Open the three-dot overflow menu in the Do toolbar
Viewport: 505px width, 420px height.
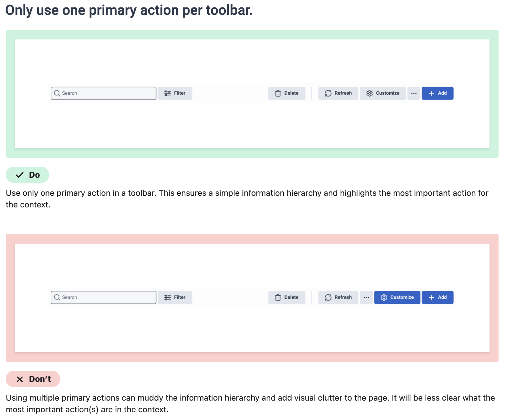[414, 93]
